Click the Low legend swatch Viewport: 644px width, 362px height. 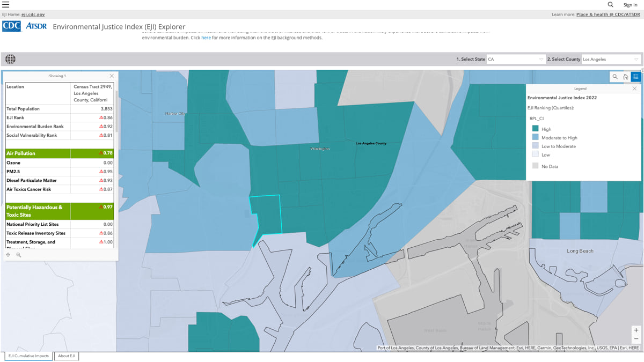[x=535, y=154]
